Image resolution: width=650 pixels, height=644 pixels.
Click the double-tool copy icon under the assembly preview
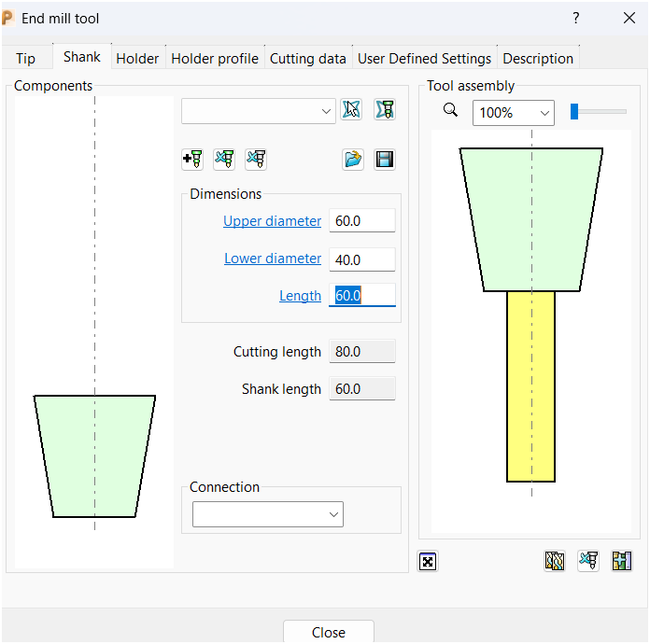click(555, 561)
